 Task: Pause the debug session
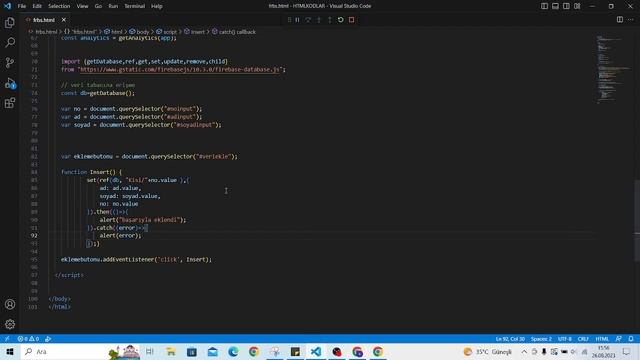[x=298, y=20]
